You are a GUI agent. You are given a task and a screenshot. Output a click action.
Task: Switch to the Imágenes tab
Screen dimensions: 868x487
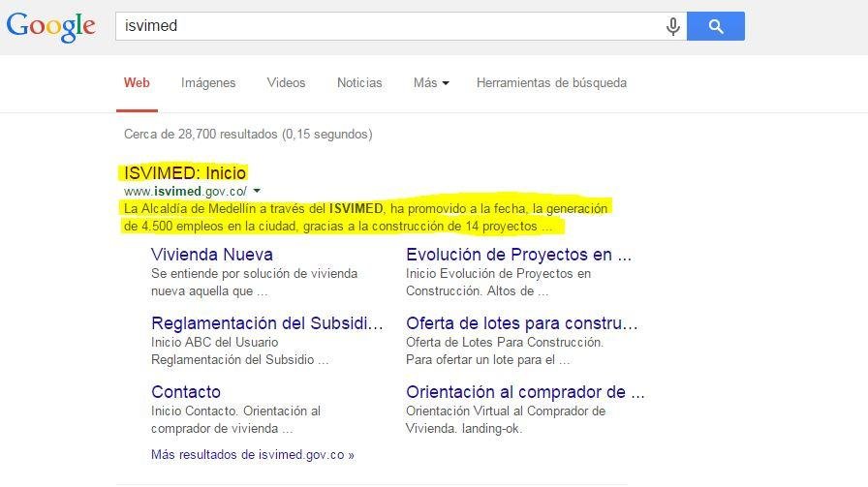208,82
